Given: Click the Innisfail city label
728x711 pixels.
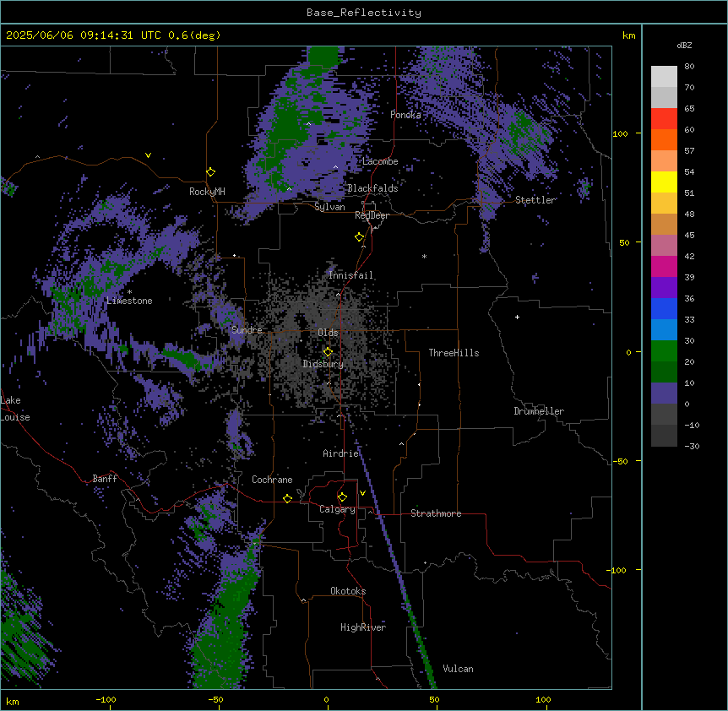Looking at the screenshot, I should (350, 275).
